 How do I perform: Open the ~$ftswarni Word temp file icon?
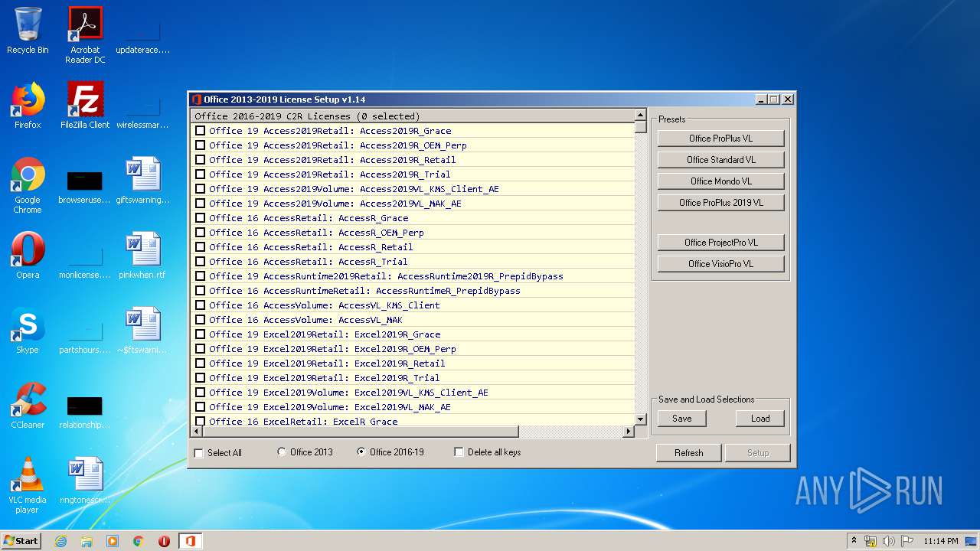tap(143, 331)
